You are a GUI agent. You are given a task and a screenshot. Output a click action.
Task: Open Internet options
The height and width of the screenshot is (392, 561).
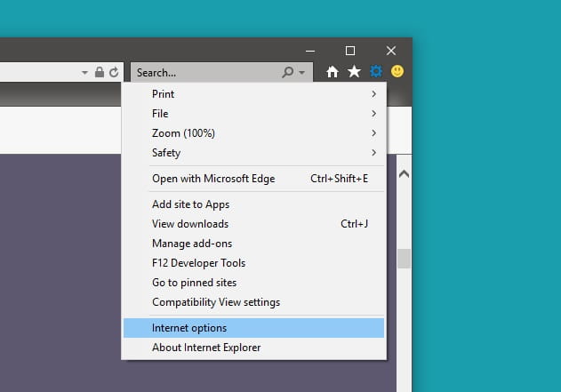tap(254, 328)
